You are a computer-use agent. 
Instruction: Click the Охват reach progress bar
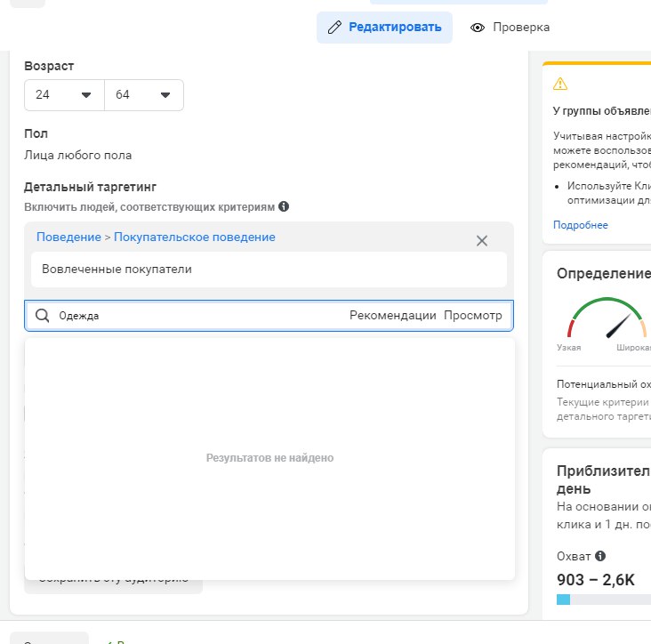click(x=604, y=600)
